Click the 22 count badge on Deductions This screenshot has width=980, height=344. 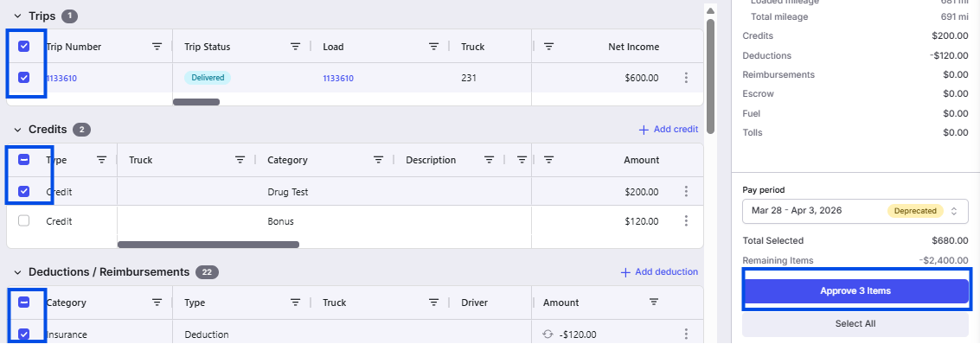point(208,272)
